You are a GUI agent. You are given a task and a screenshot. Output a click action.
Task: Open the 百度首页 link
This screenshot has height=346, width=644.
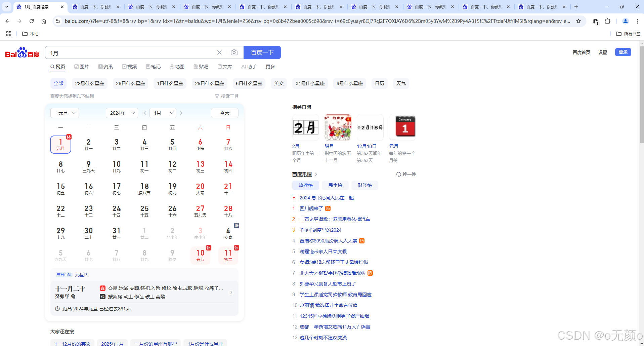582,52
